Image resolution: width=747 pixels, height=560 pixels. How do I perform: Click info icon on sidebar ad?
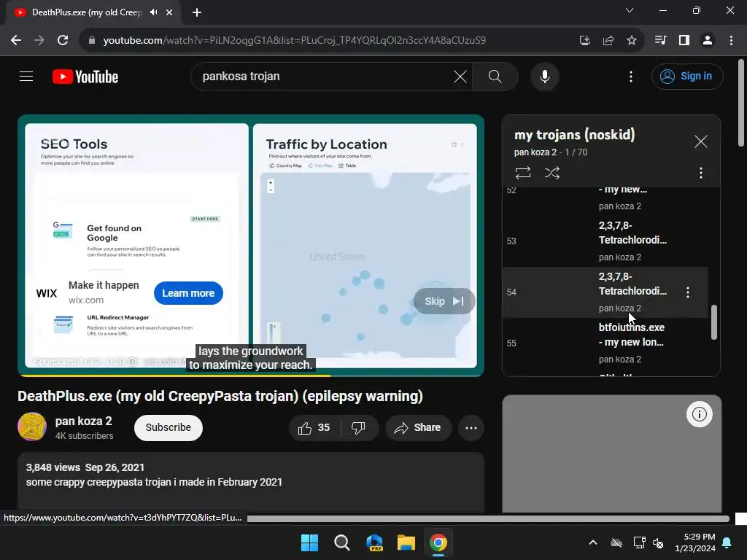pyautogui.click(x=699, y=414)
